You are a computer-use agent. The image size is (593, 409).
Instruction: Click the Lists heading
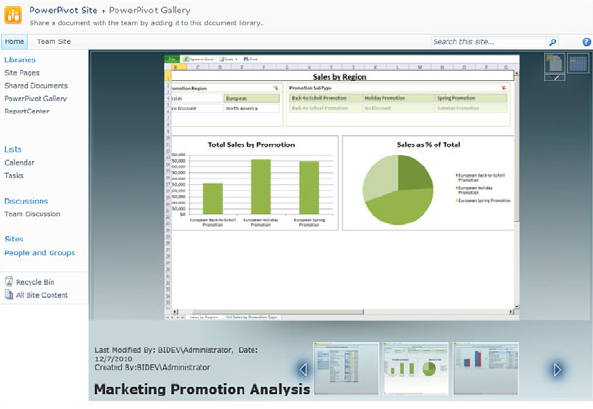[13, 149]
